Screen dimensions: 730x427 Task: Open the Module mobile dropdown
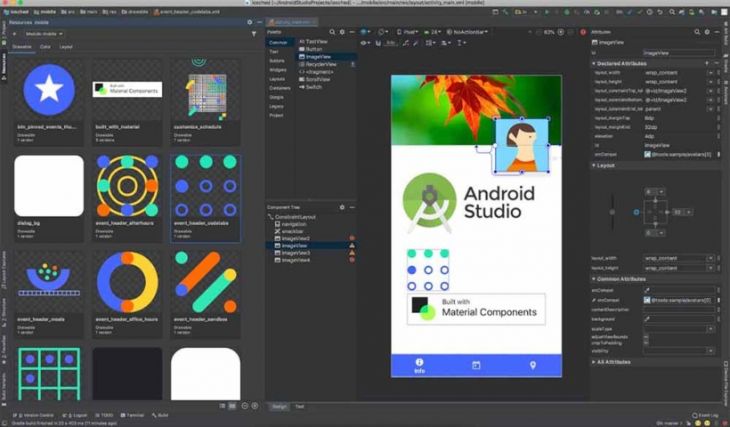(x=44, y=34)
